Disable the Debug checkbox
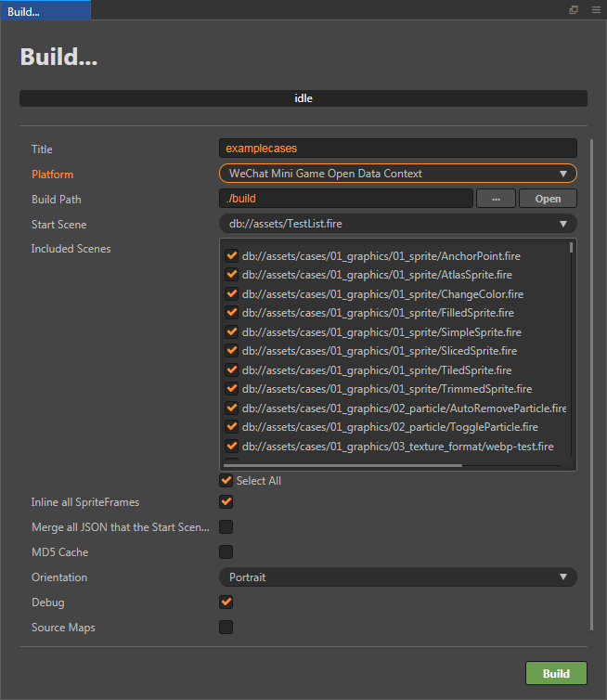Viewport: 607px width, 700px height. tap(226, 602)
